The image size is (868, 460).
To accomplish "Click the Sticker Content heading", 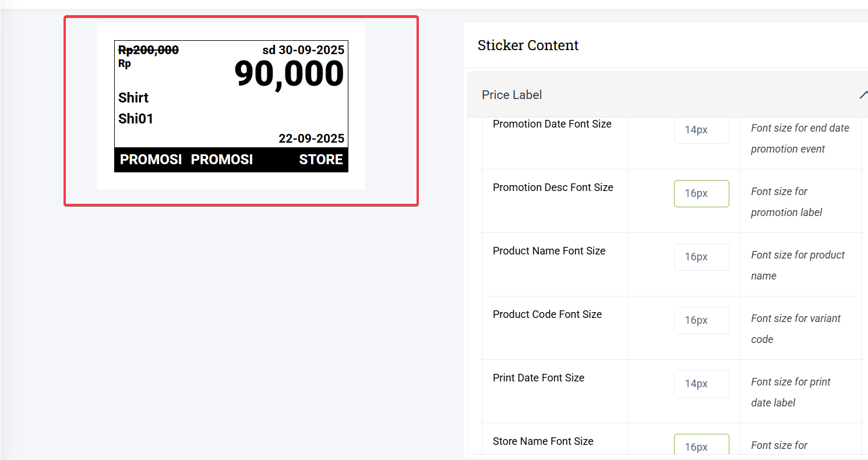I will click(528, 45).
